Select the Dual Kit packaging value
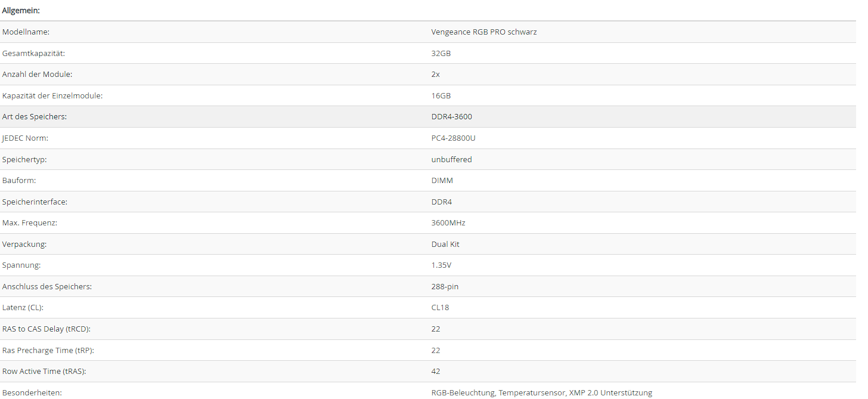The image size is (868, 399). 445,244
